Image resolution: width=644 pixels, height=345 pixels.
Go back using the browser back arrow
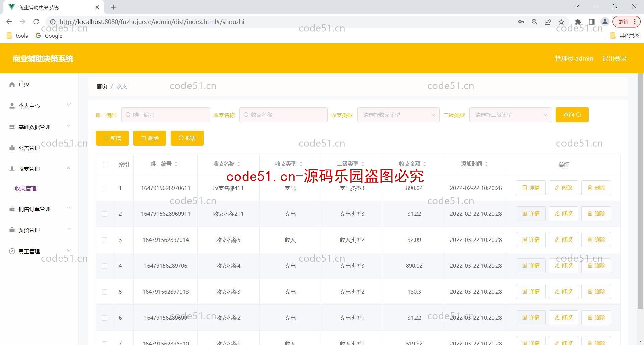point(9,22)
